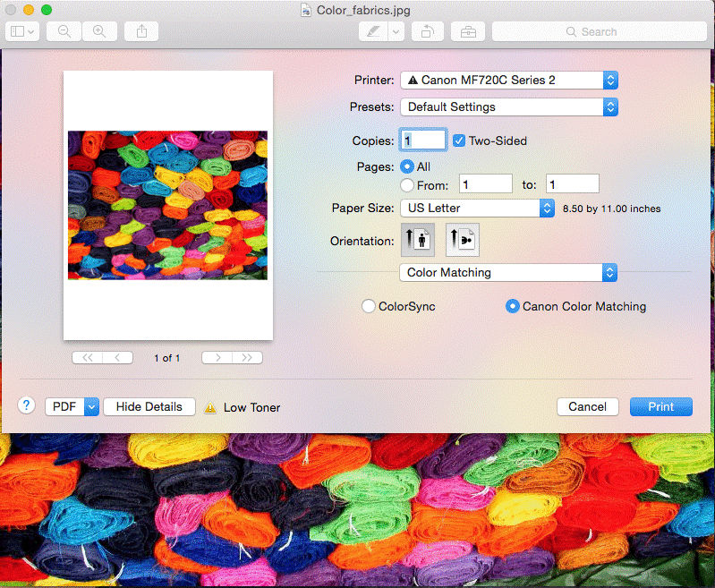Toggle the Two-Sided checkbox
This screenshot has width=715, height=588.
click(459, 141)
